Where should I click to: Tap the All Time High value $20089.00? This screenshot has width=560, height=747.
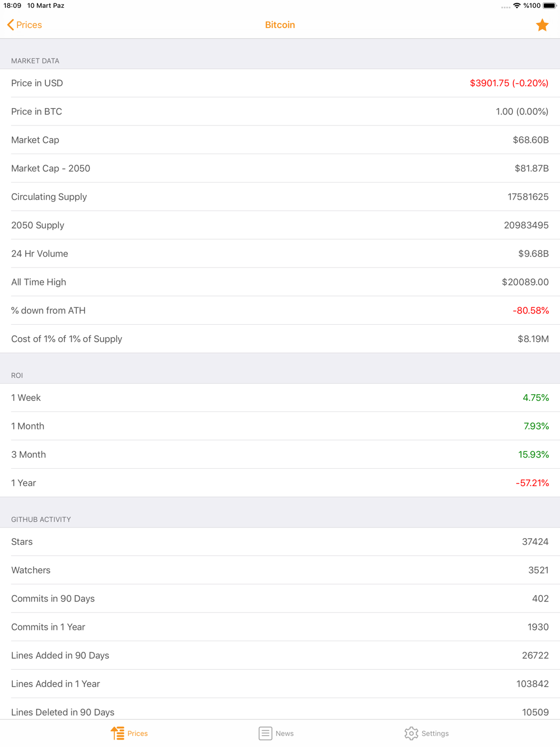click(525, 282)
